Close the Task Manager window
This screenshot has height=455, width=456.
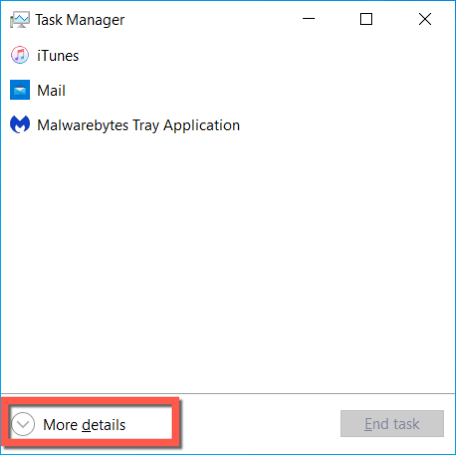425,19
